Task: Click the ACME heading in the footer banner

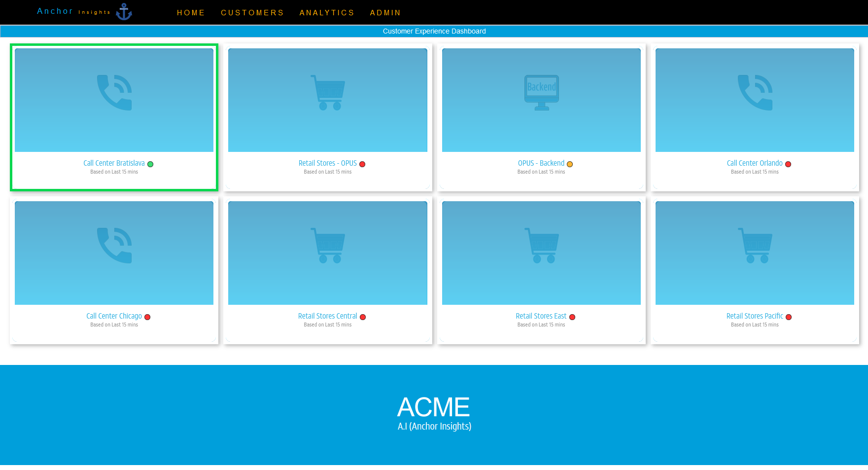Action: coord(433,407)
